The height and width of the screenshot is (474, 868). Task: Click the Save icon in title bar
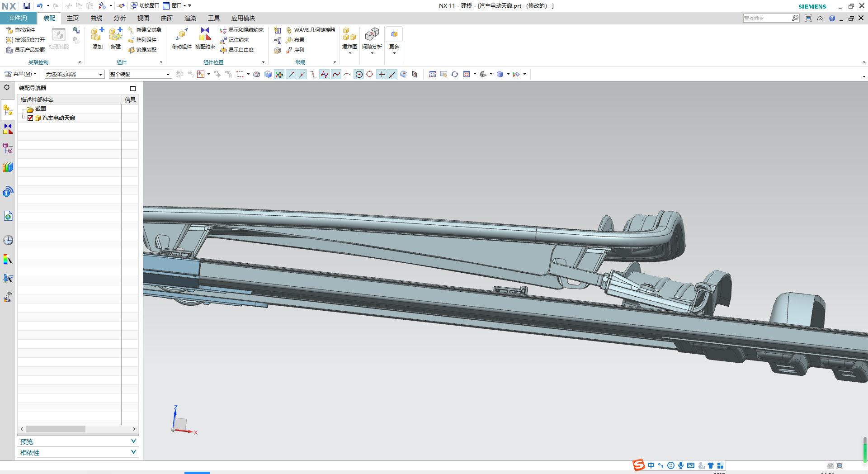click(x=27, y=6)
